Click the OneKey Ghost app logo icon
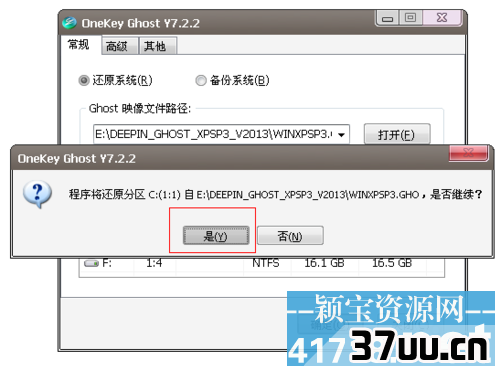This screenshot has height=371, width=500. click(x=69, y=23)
